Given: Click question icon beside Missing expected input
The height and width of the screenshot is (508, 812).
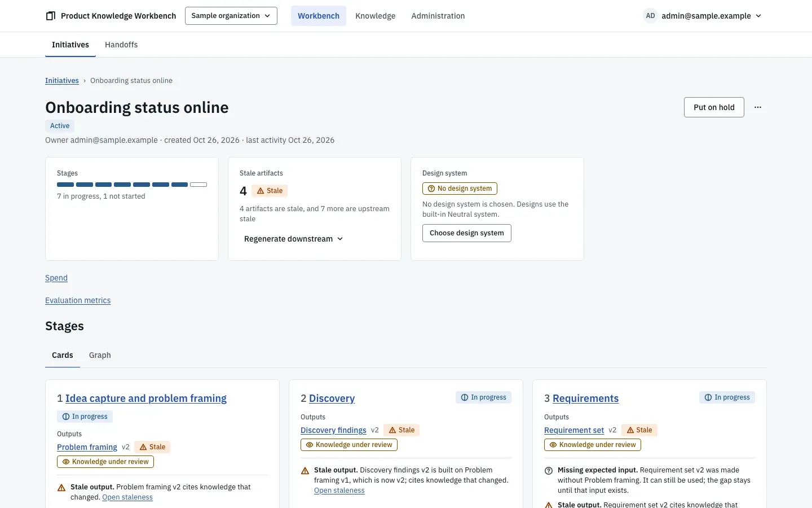Looking at the screenshot, I should tap(549, 471).
